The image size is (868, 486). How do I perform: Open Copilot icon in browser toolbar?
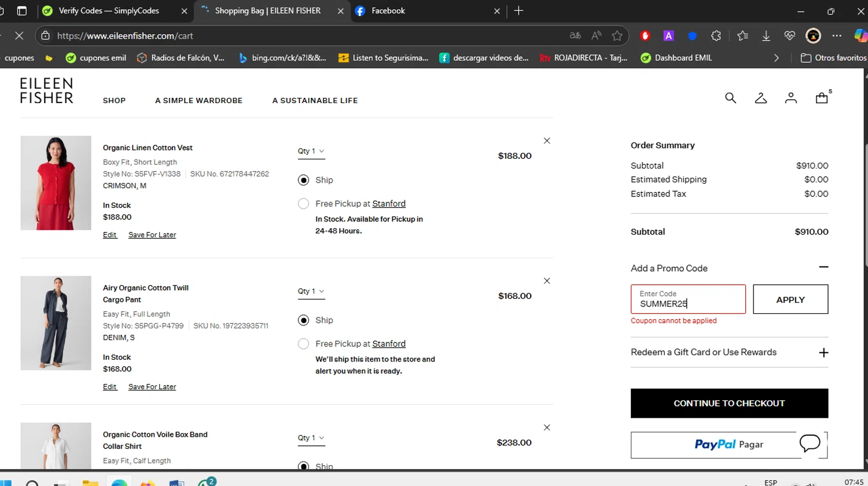tap(860, 36)
